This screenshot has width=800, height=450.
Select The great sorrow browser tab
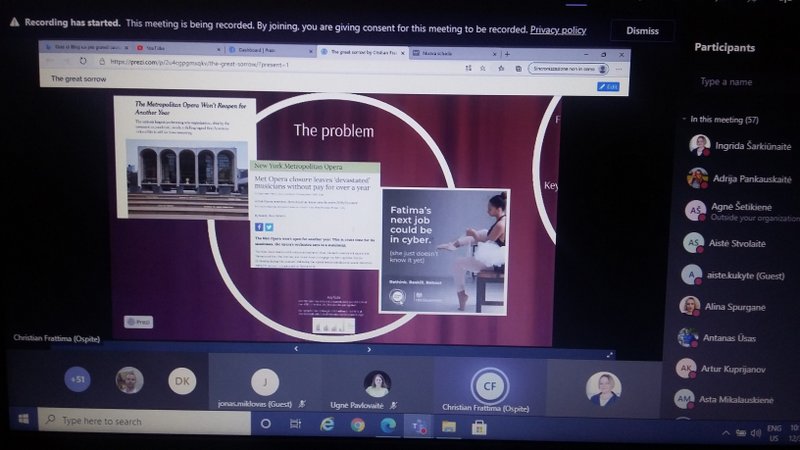[x=363, y=52]
